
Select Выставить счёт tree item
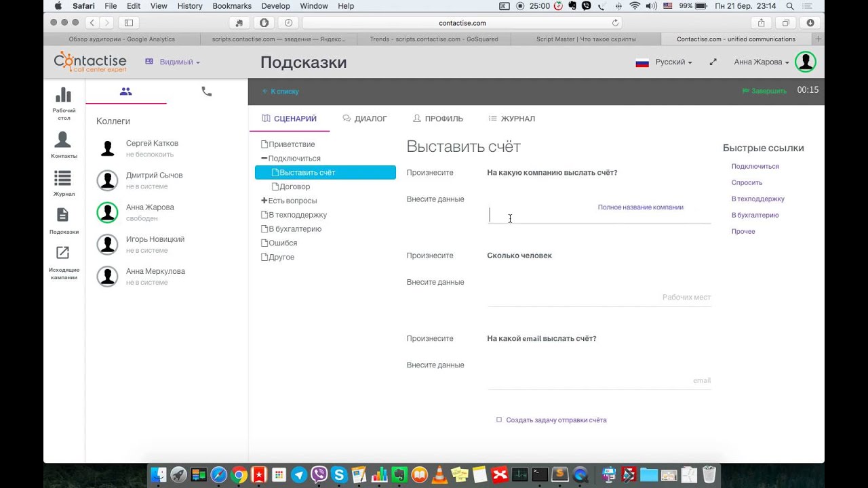[325, 172]
